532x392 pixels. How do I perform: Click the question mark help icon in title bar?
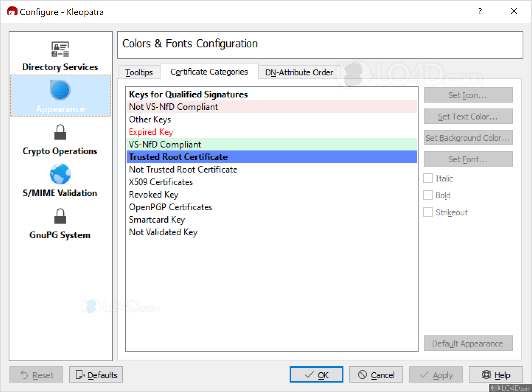tap(480, 11)
